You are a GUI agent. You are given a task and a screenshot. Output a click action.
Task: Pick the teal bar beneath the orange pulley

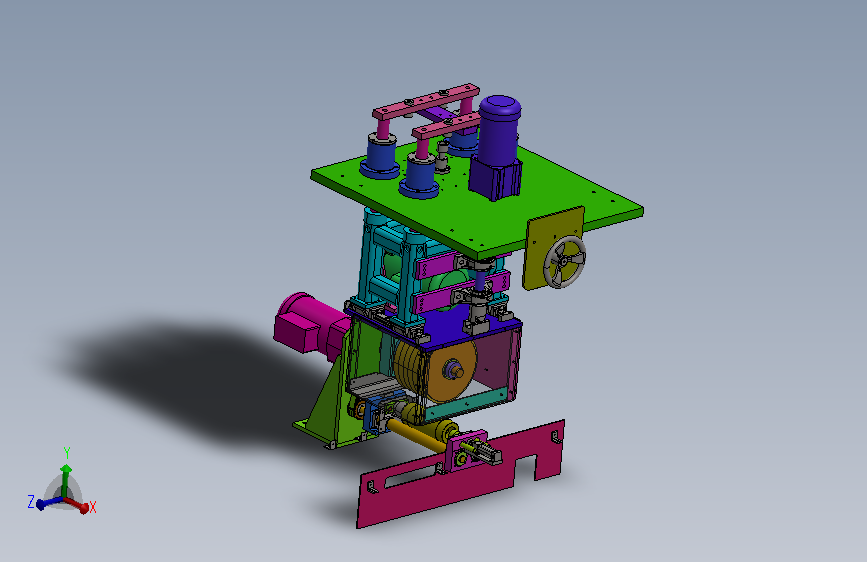tap(467, 403)
